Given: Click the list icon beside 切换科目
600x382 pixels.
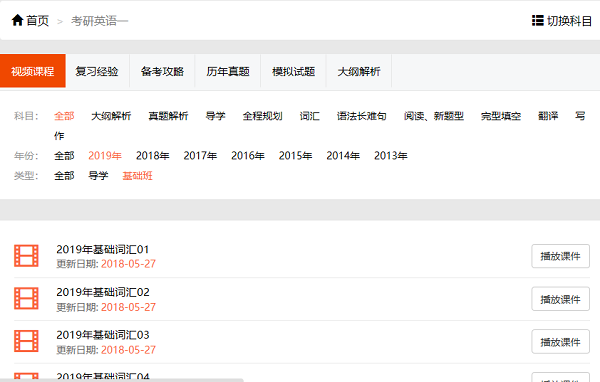Looking at the screenshot, I should (x=538, y=20).
